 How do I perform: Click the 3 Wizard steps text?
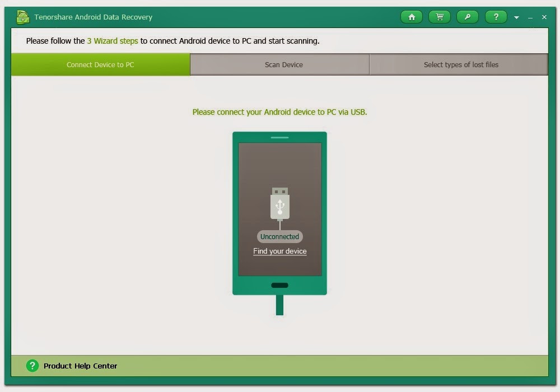coord(113,41)
